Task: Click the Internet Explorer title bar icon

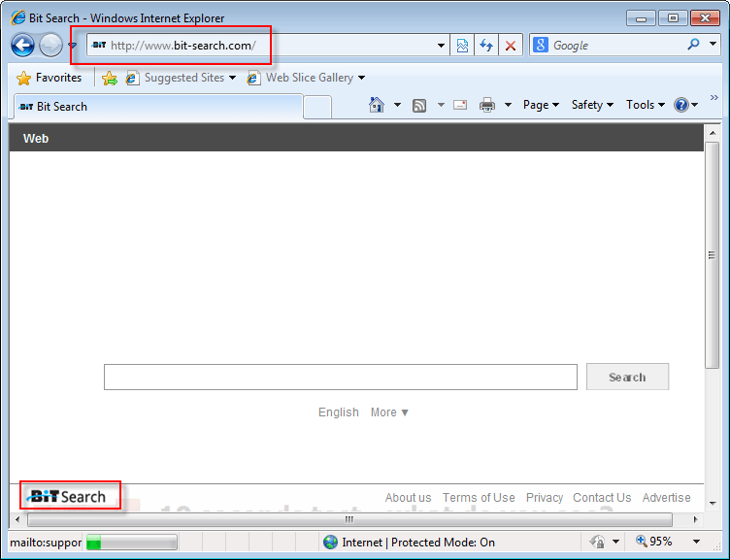Action: (x=18, y=18)
